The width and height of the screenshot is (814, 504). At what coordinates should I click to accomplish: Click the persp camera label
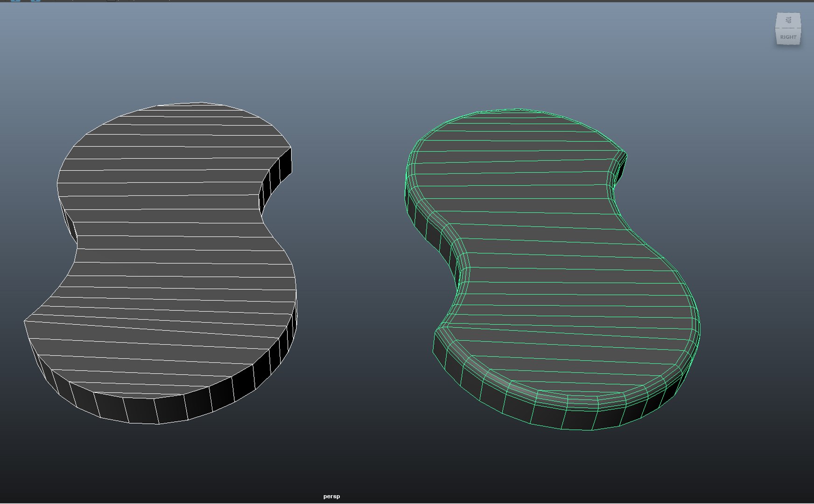click(331, 496)
